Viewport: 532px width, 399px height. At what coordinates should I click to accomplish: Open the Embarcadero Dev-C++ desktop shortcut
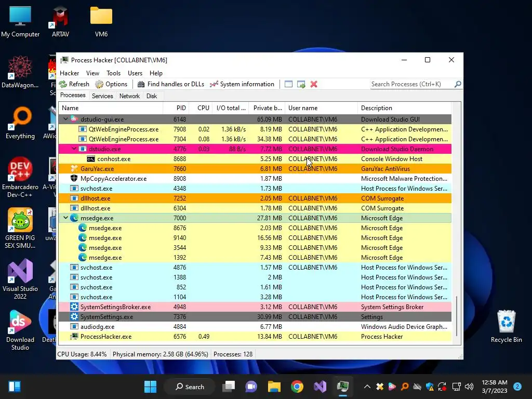(20, 177)
